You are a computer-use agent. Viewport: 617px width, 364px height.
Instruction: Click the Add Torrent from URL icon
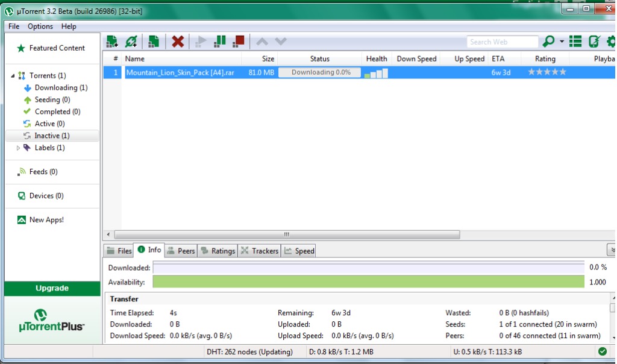point(131,42)
